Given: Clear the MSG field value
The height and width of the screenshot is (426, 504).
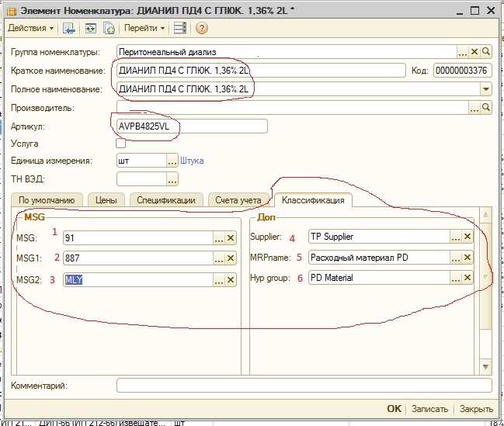Looking at the screenshot, I should (231, 237).
